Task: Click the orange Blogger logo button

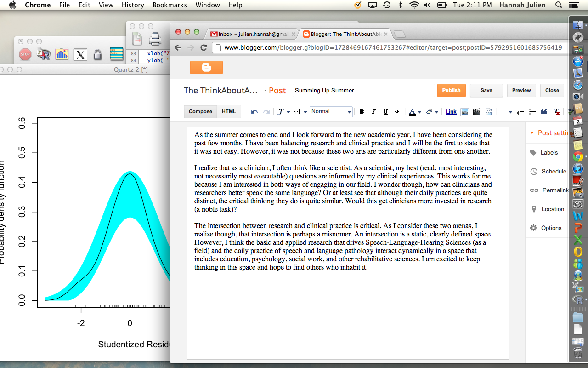Action: (206, 67)
